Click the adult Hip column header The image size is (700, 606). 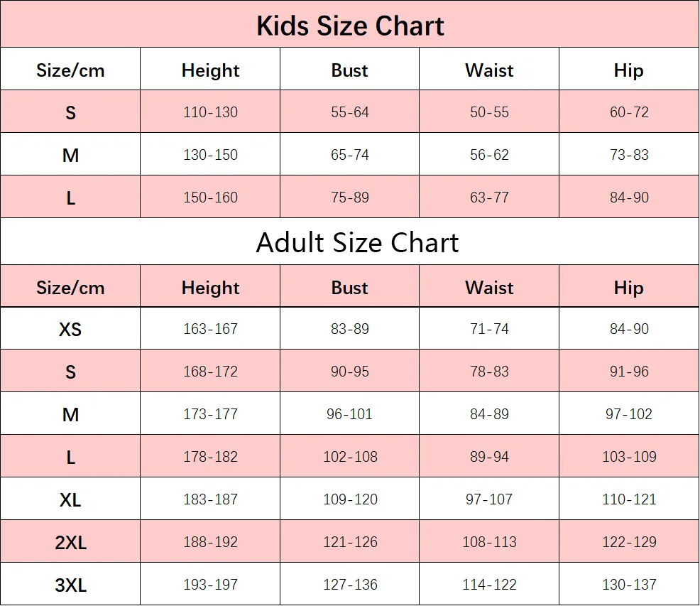click(x=628, y=288)
